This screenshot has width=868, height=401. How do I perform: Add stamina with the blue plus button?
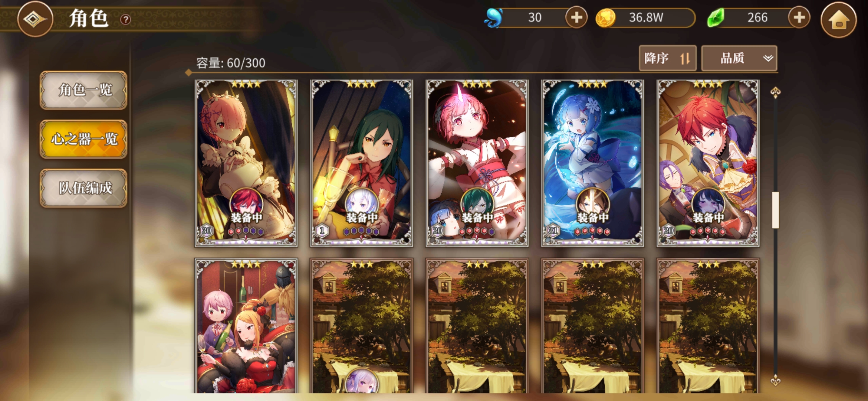tap(576, 17)
